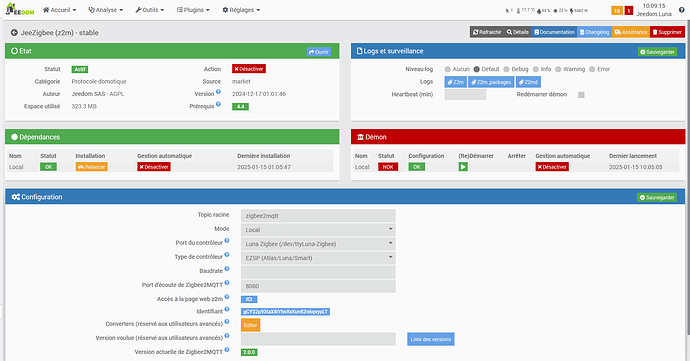Image resolution: width=690 pixels, height=361 pixels.
Task: Open the Type de contrôleur dropdown
Action: pyautogui.click(x=318, y=258)
